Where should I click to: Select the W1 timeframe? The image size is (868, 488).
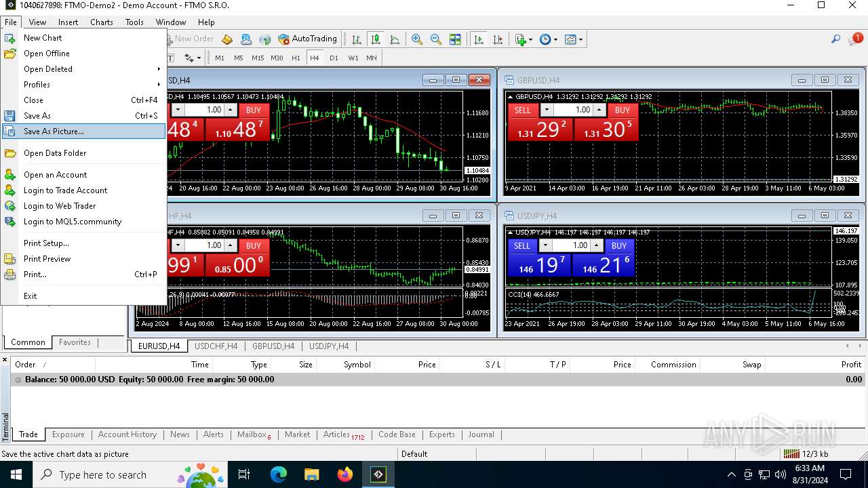pos(353,58)
